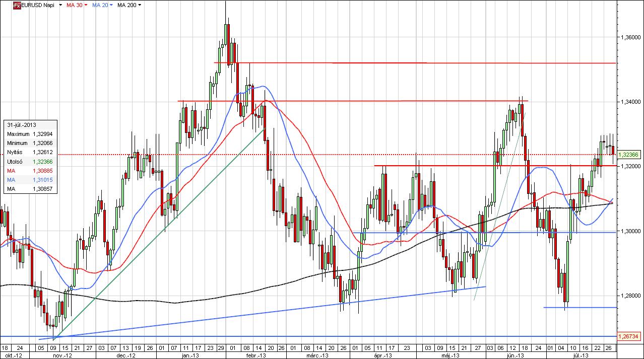644x359 pixels.
Task: Click the 1,34000 price axis label
Action: pos(630,102)
